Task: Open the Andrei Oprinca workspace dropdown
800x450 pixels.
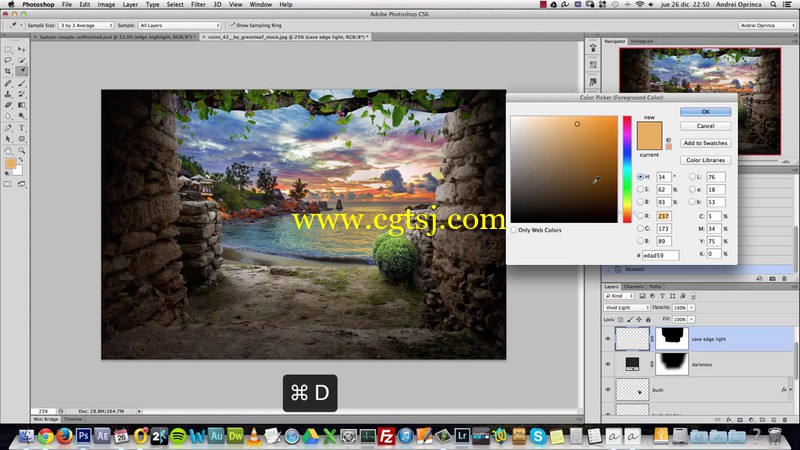Action: pyautogui.click(x=767, y=25)
